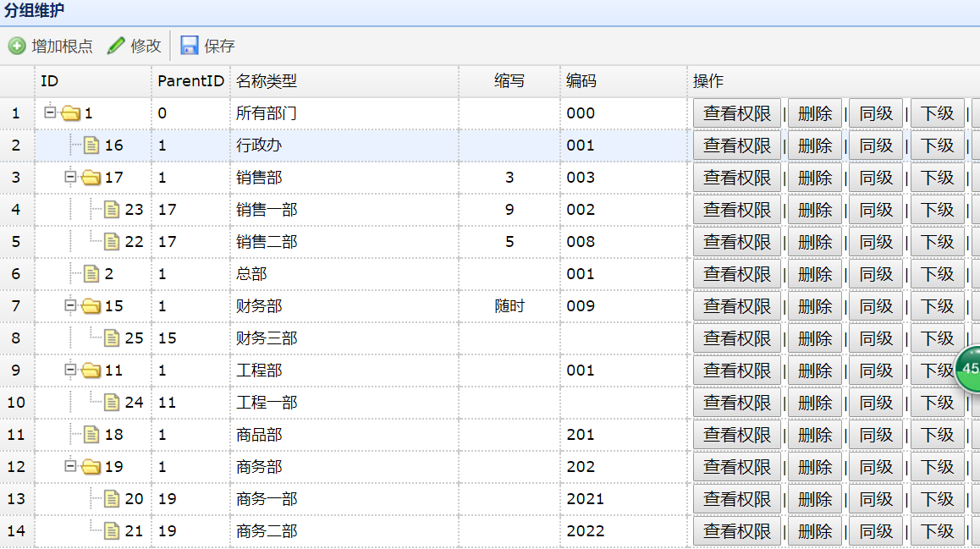Collapse the node 17 销售部 branch

click(71, 177)
